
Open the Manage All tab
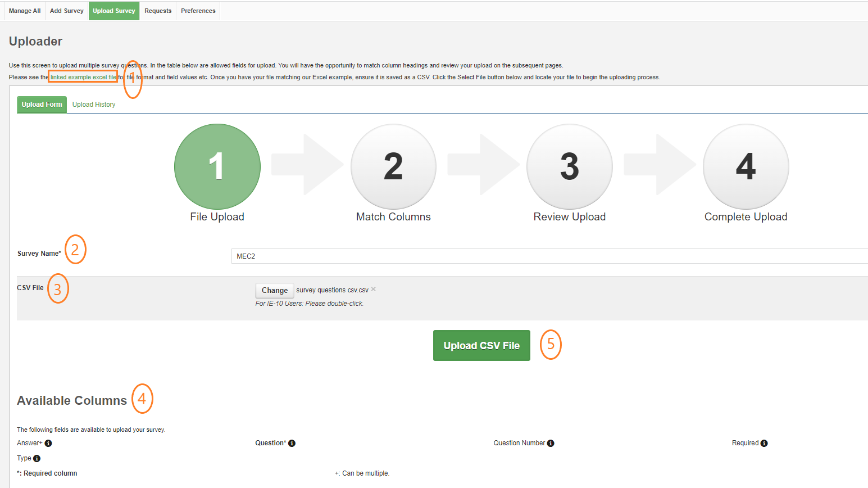(25, 11)
